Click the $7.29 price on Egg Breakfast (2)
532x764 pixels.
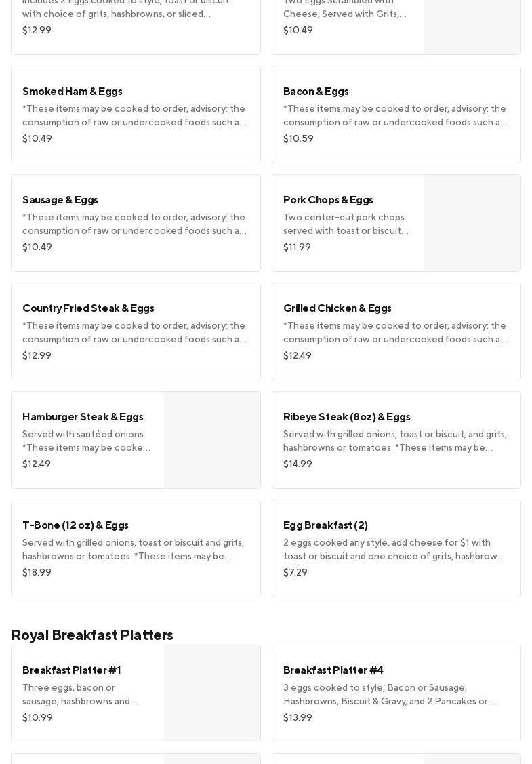295,572
